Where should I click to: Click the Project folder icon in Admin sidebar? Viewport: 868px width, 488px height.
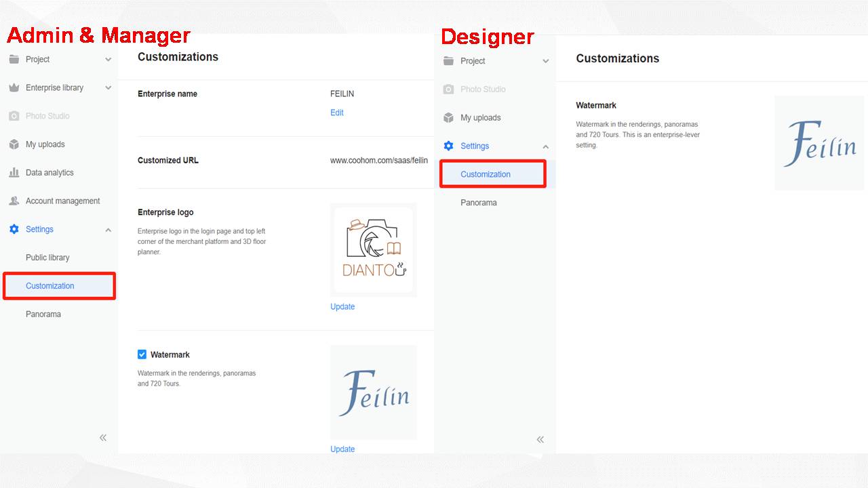coord(14,59)
